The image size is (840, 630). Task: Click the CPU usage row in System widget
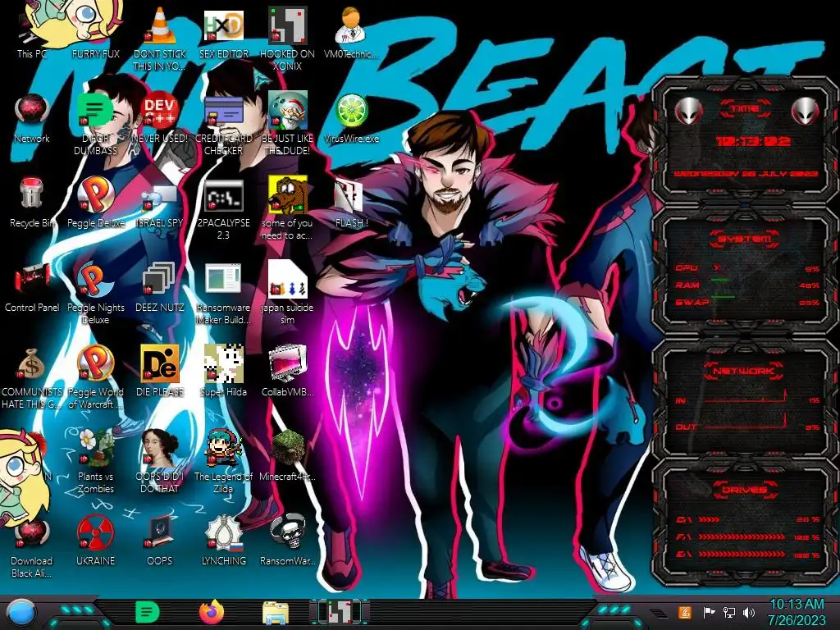click(747, 268)
